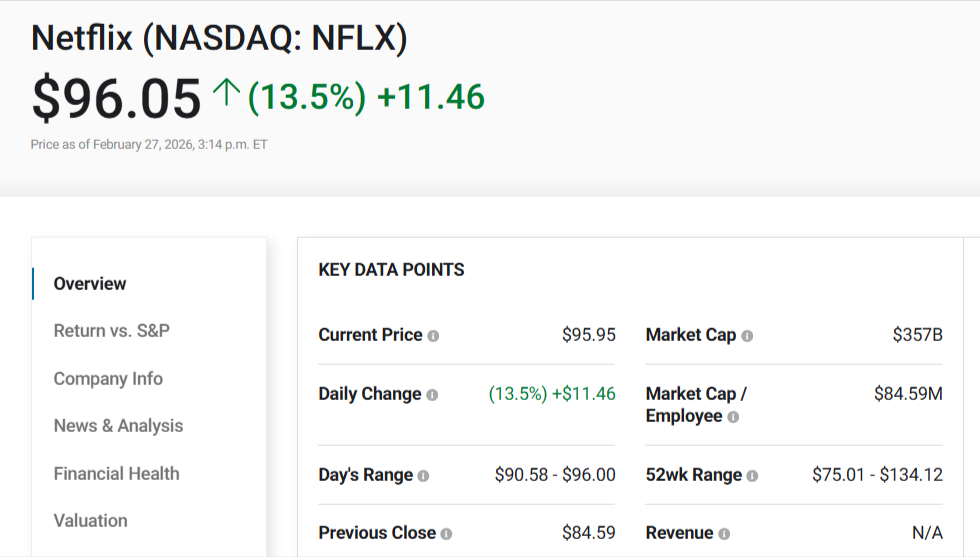Click info icon next to Previous Close
980x557 pixels.
(x=446, y=534)
